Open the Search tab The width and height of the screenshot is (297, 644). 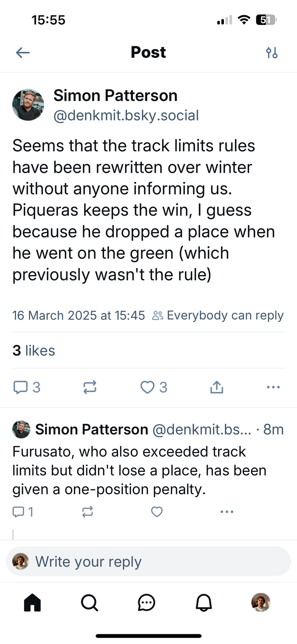coord(89,603)
